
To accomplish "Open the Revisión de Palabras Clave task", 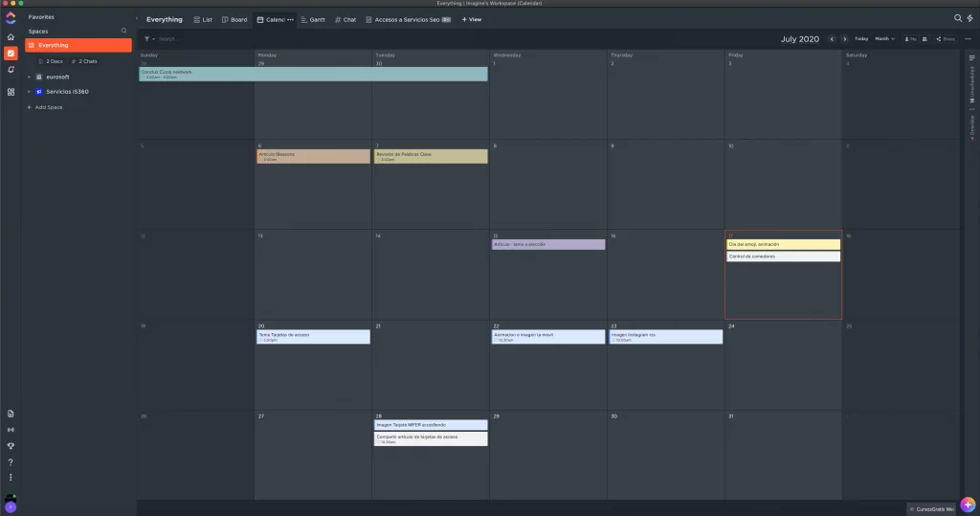I will click(x=431, y=156).
